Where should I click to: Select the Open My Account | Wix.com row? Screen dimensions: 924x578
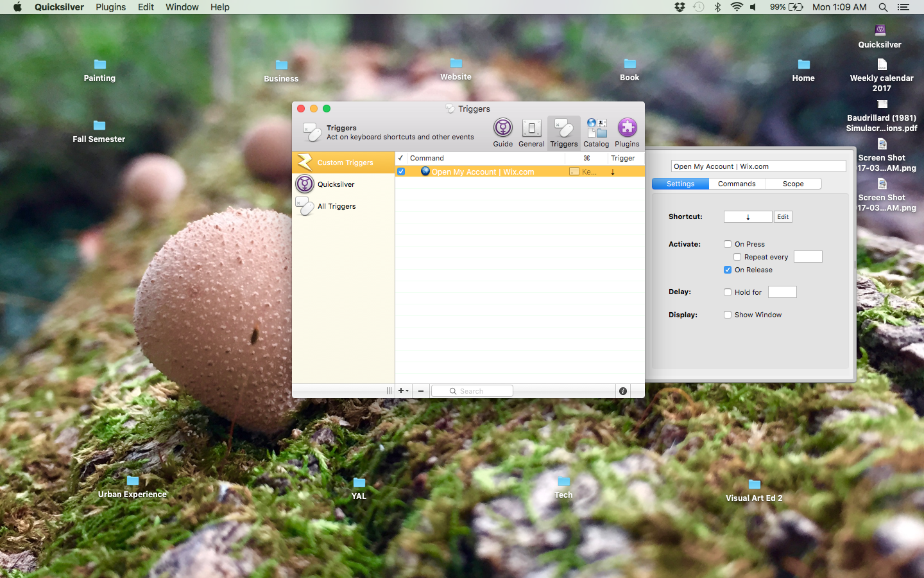click(x=520, y=171)
